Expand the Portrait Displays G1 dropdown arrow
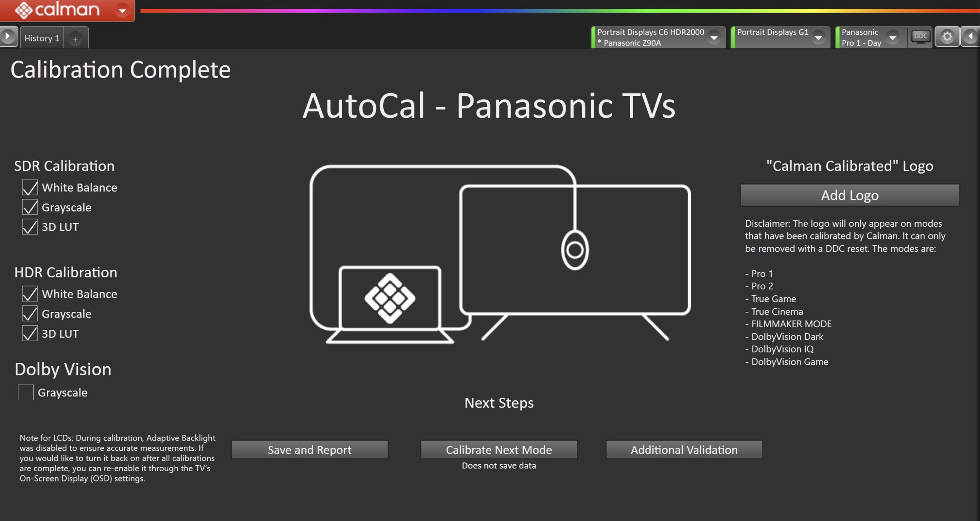The height and width of the screenshot is (521, 980). coord(818,38)
